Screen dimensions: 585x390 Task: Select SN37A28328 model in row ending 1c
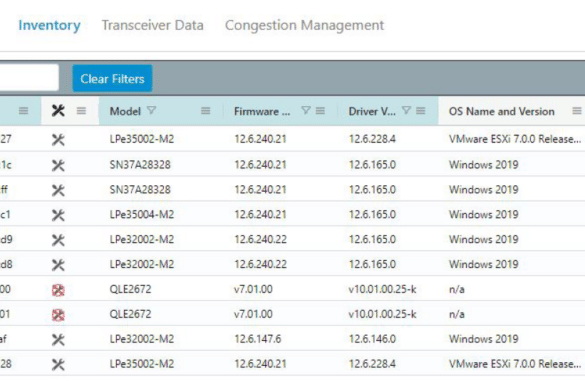(x=140, y=165)
